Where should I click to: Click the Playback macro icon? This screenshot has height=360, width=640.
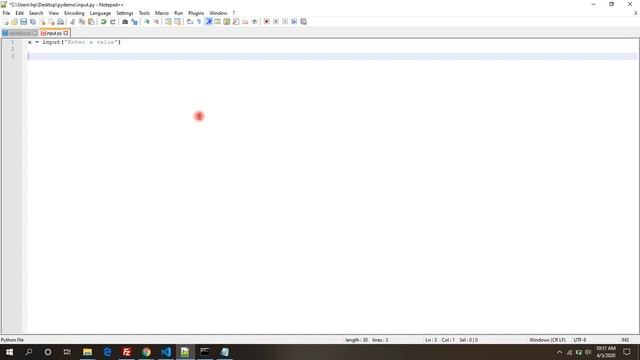coord(285,22)
